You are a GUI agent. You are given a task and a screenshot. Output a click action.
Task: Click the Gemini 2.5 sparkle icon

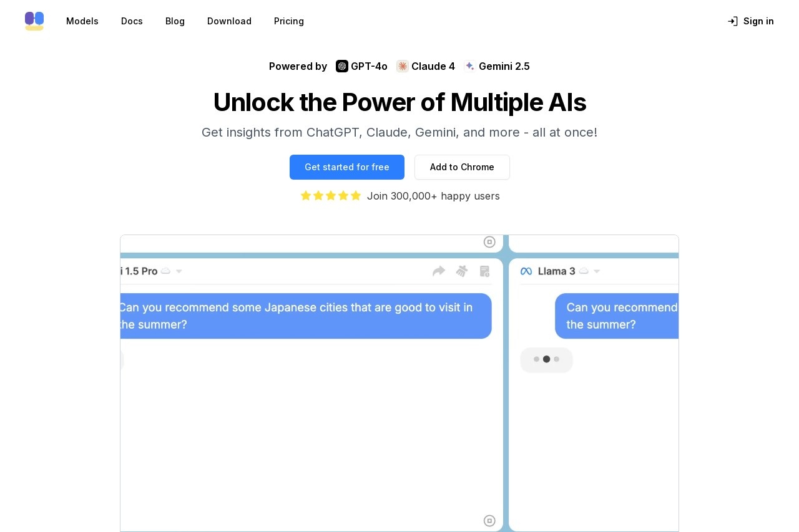point(470,66)
